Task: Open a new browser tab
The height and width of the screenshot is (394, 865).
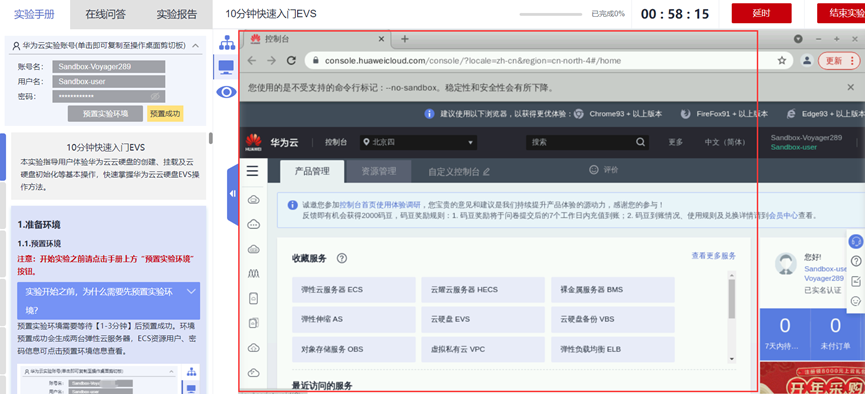Action: click(x=405, y=39)
